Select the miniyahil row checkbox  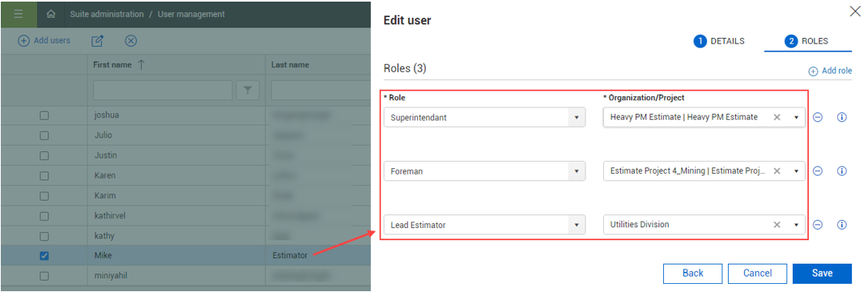coord(45,275)
